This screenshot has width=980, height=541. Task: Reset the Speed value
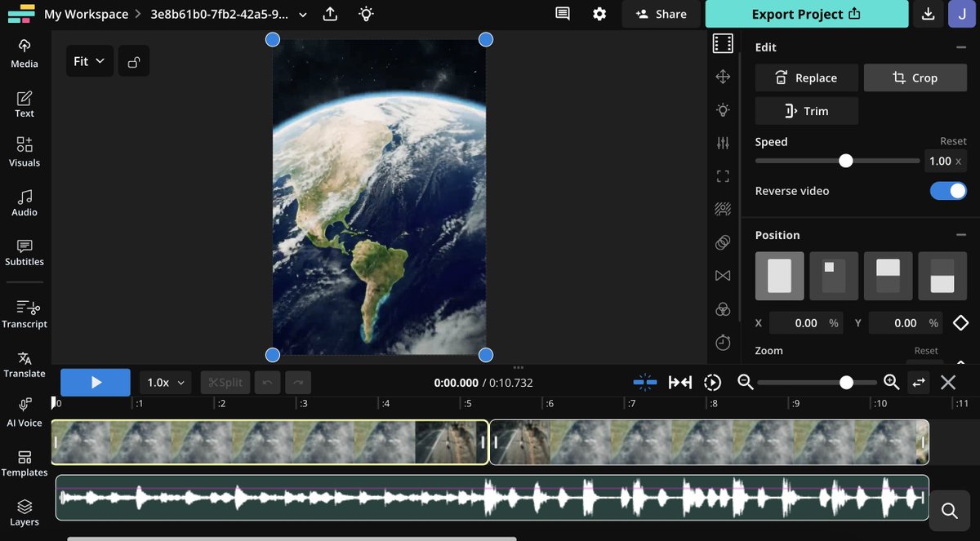(x=953, y=141)
